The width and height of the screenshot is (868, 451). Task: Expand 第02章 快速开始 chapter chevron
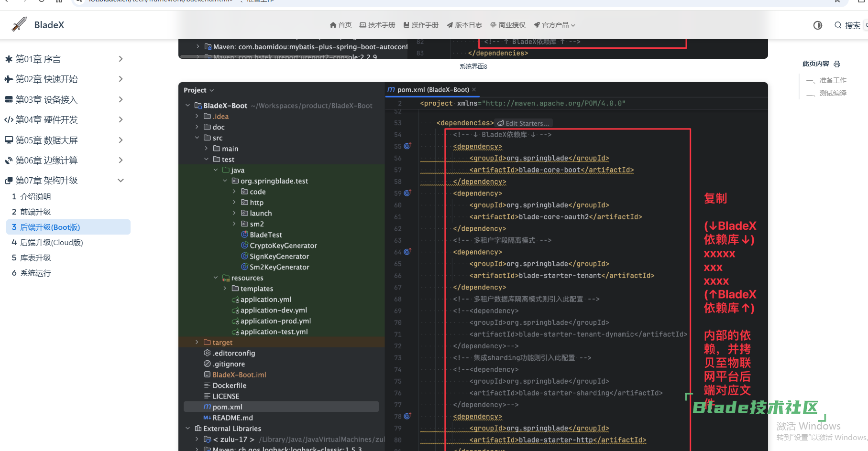pos(121,79)
